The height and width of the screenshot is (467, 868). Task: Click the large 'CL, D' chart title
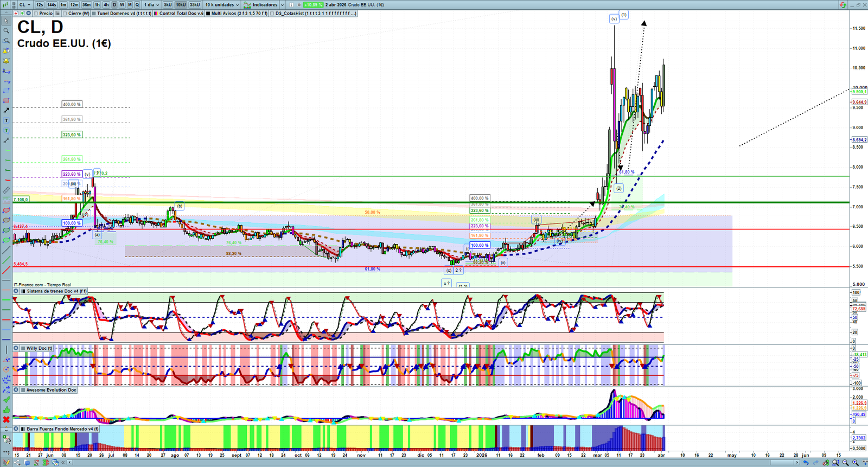pos(40,27)
